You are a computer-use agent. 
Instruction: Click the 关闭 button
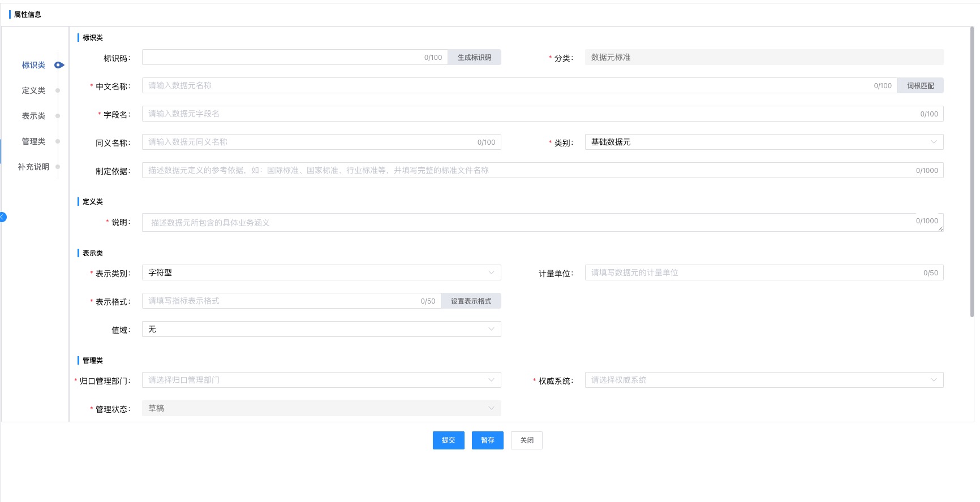pyautogui.click(x=526, y=440)
